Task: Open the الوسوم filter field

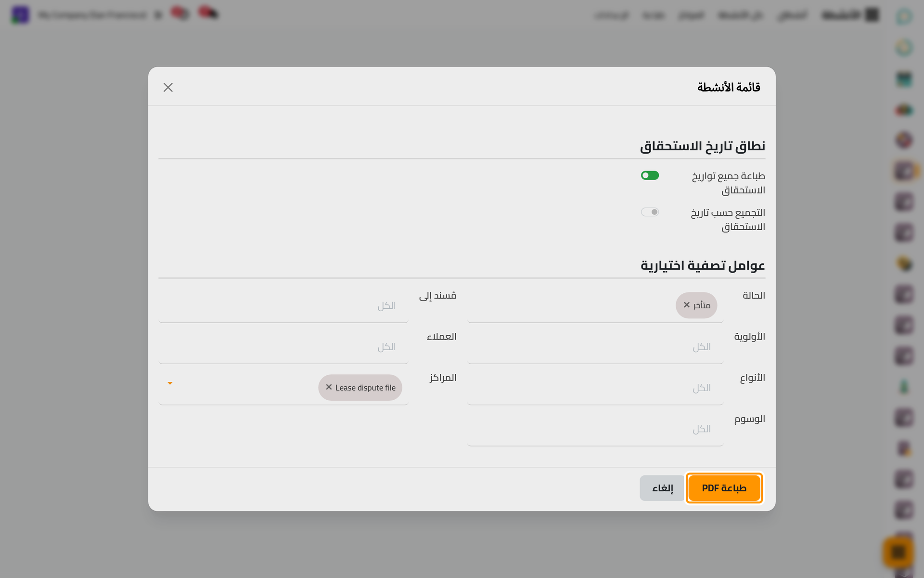Action: tap(595, 429)
